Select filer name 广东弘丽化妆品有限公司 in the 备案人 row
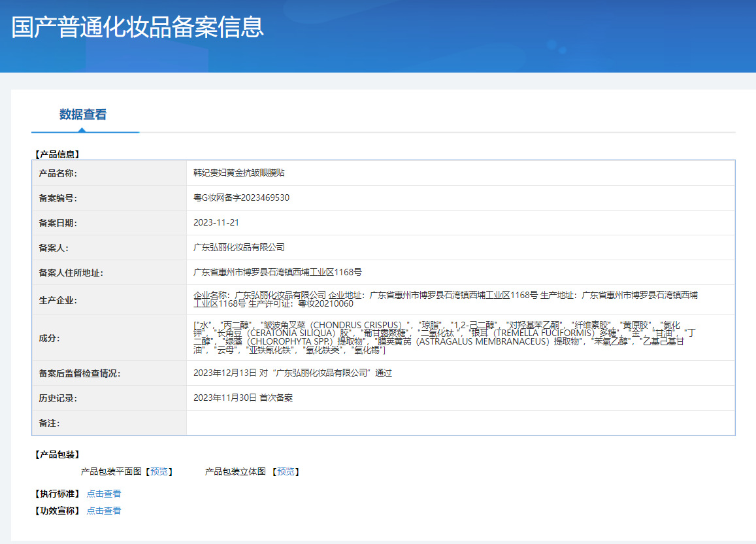The image size is (756, 544). point(238,247)
